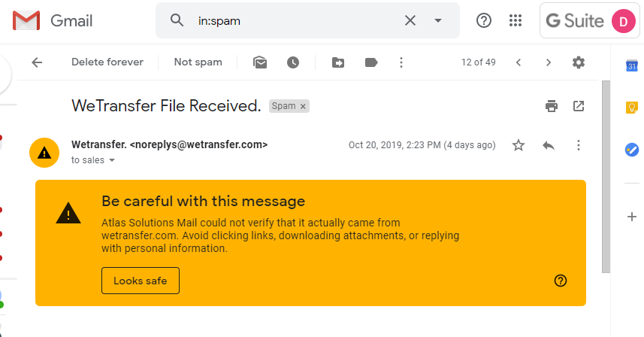Open Google apps grid
The image size is (644, 337).
[516, 20]
